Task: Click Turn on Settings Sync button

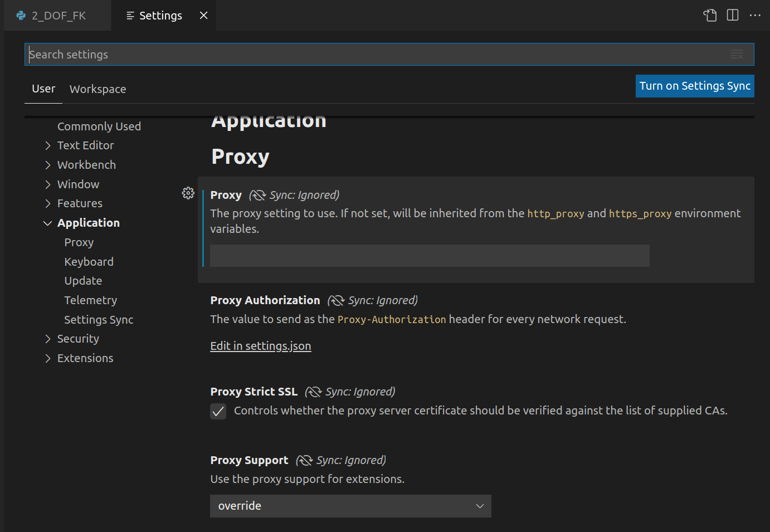Action: (x=695, y=86)
